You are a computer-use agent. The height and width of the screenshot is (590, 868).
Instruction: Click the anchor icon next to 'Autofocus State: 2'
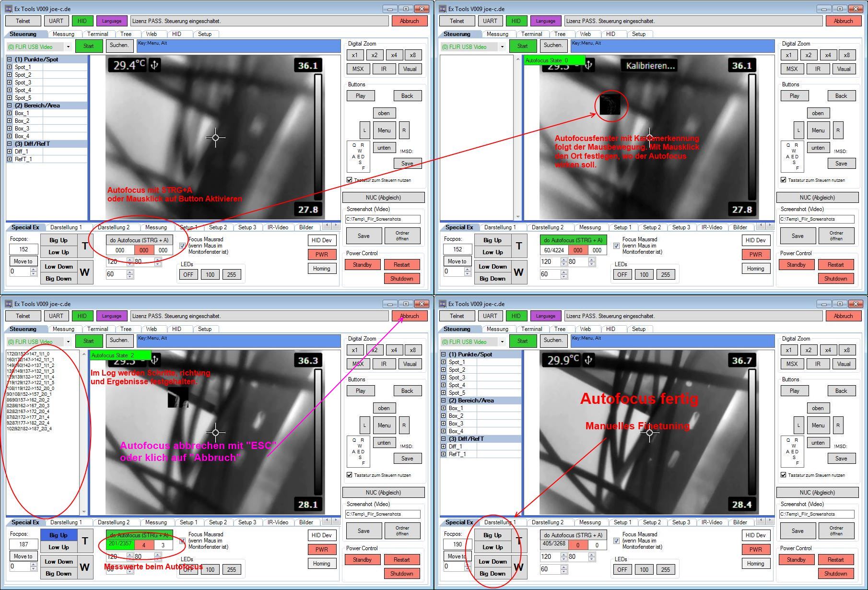(x=154, y=360)
